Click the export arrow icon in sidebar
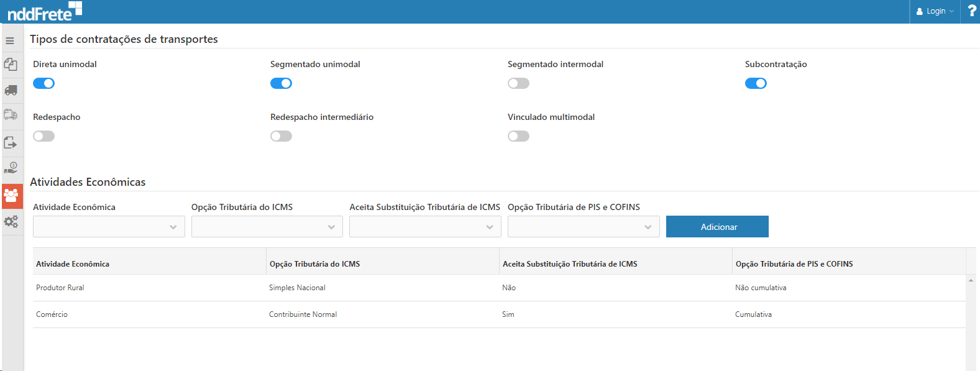980x371 pixels. 11,143
